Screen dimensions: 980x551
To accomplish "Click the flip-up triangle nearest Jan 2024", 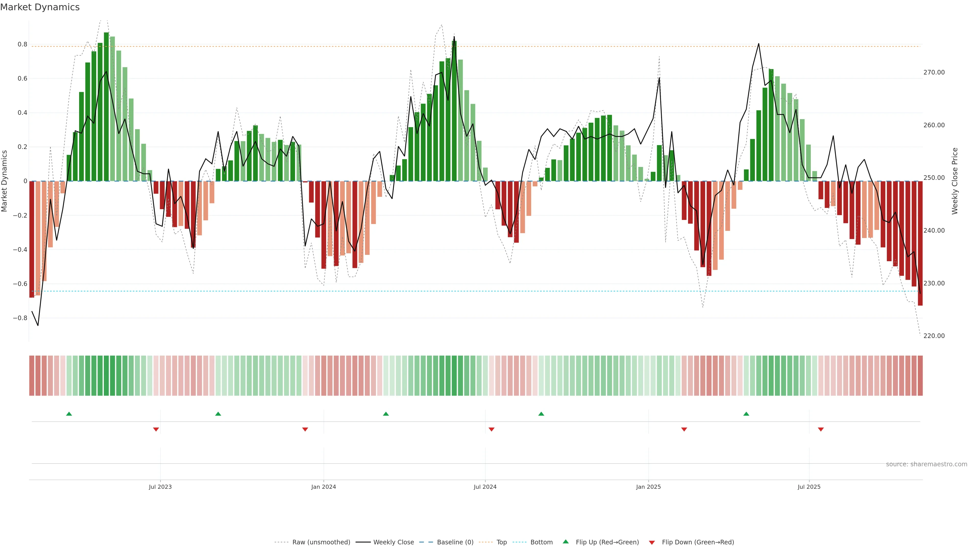I will tap(386, 414).
